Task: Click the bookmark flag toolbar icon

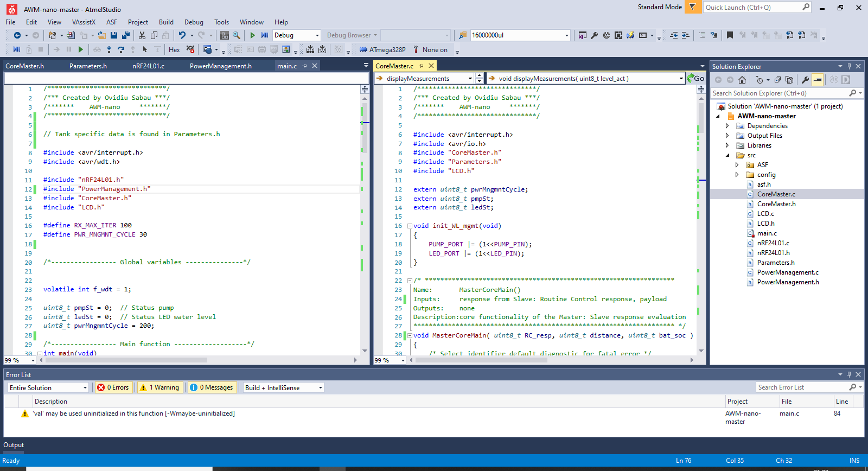Action: coord(730,35)
